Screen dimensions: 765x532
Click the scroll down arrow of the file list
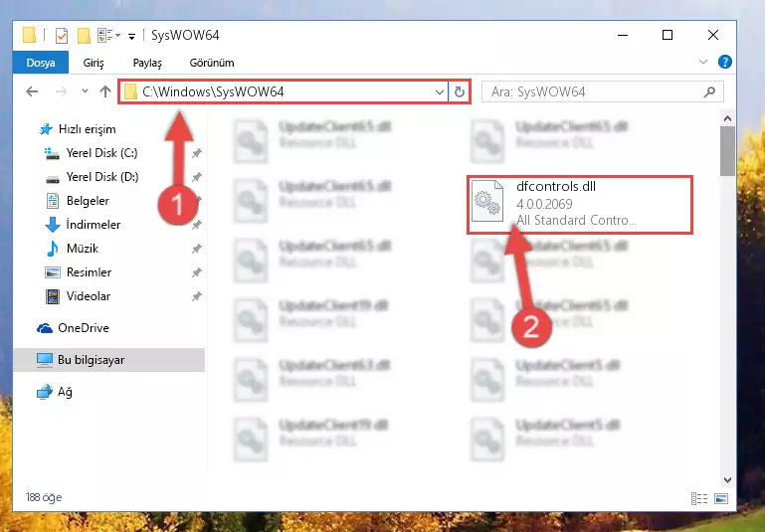727,480
